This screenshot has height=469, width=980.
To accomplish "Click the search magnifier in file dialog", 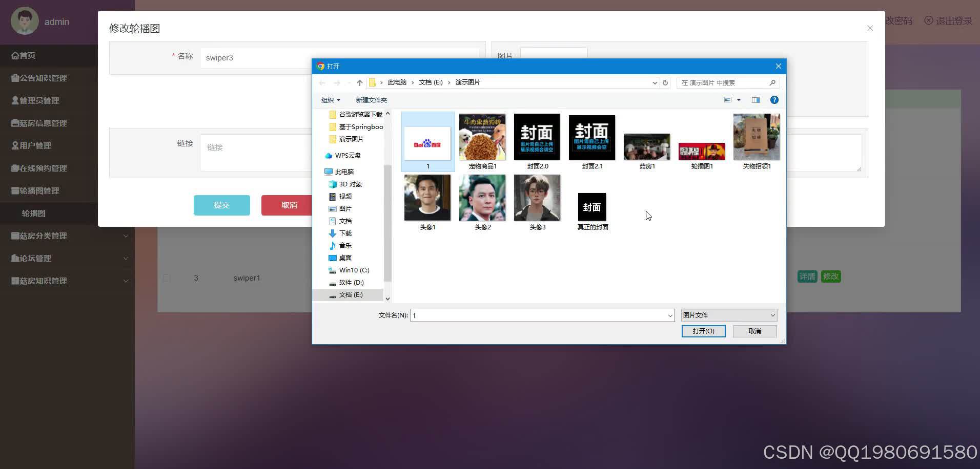I will tap(772, 82).
